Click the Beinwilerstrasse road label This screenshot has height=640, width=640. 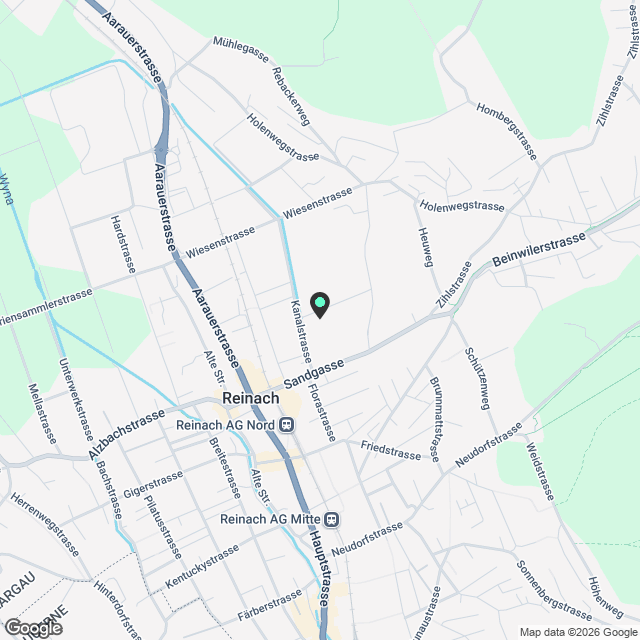pos(539,249)
